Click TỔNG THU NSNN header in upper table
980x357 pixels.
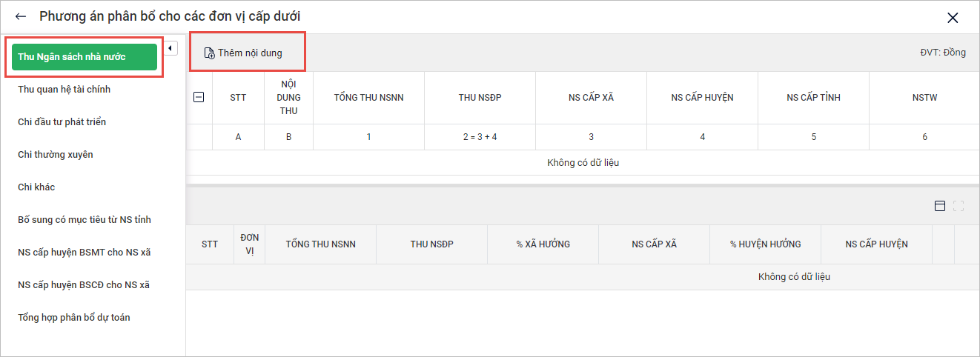[368, 98]
